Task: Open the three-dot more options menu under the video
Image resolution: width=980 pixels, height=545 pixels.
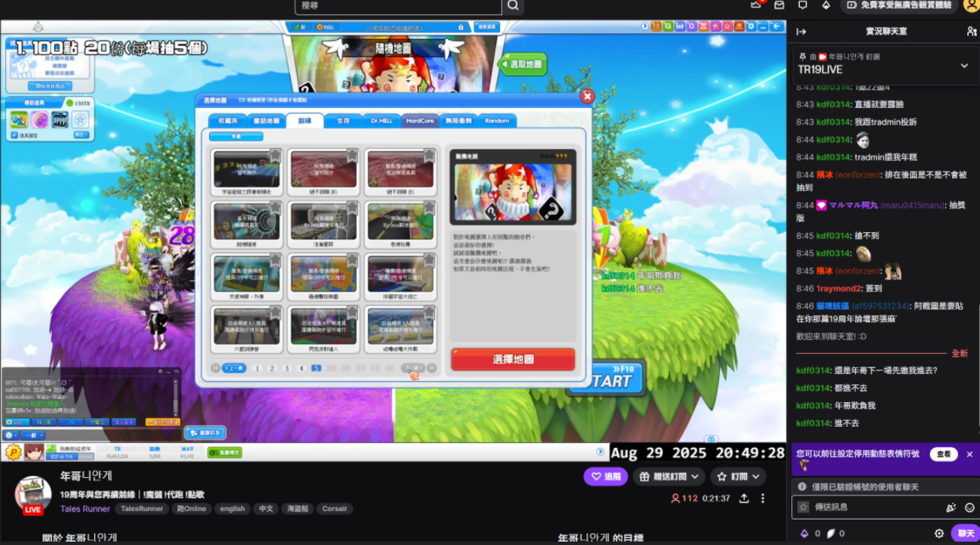Action: [x=762, y=498]
